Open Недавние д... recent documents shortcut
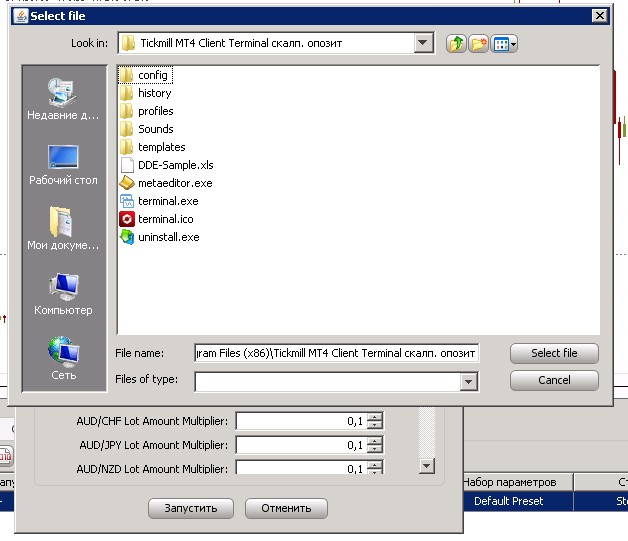 tap(63, 99)
